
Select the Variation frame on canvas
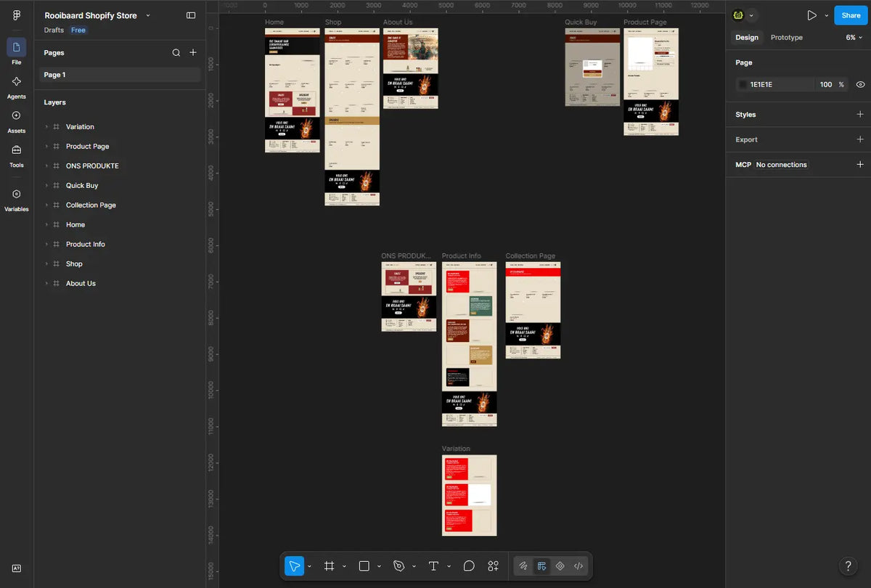click(x=469, y=495)
